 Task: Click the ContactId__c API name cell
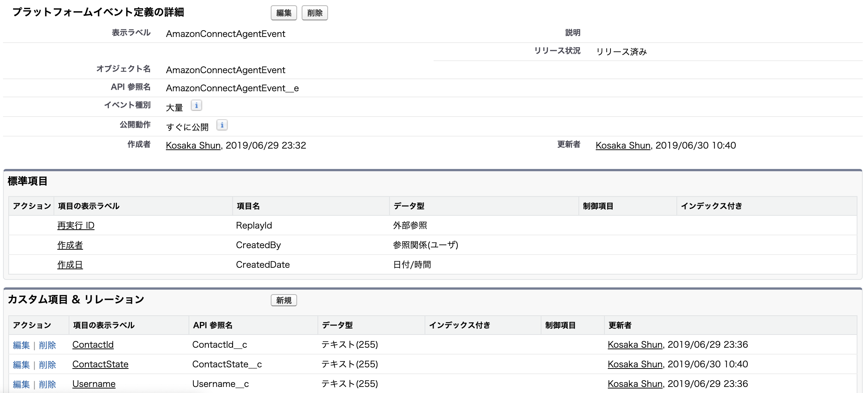220,344
